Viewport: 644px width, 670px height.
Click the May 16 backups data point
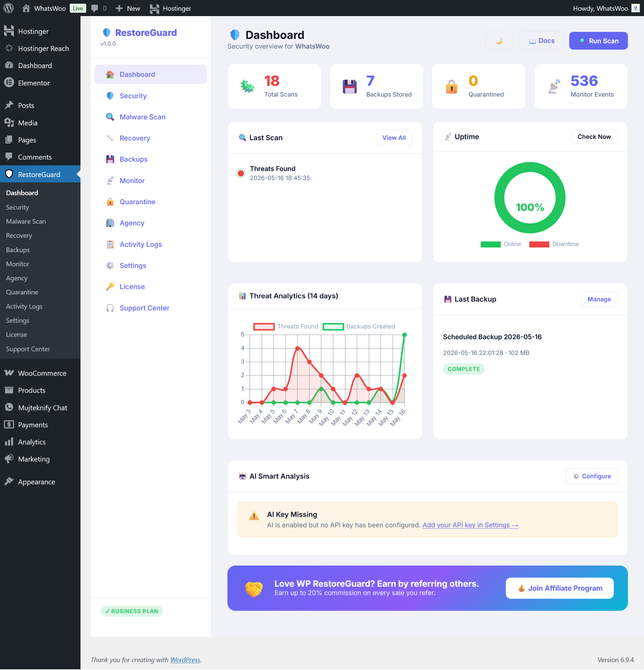point(404,335)
